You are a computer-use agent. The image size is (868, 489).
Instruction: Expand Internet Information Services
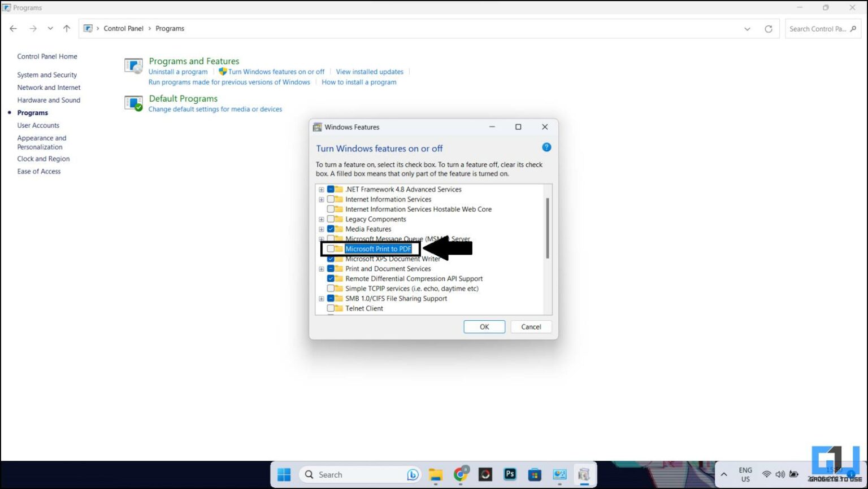click(321, 199)
